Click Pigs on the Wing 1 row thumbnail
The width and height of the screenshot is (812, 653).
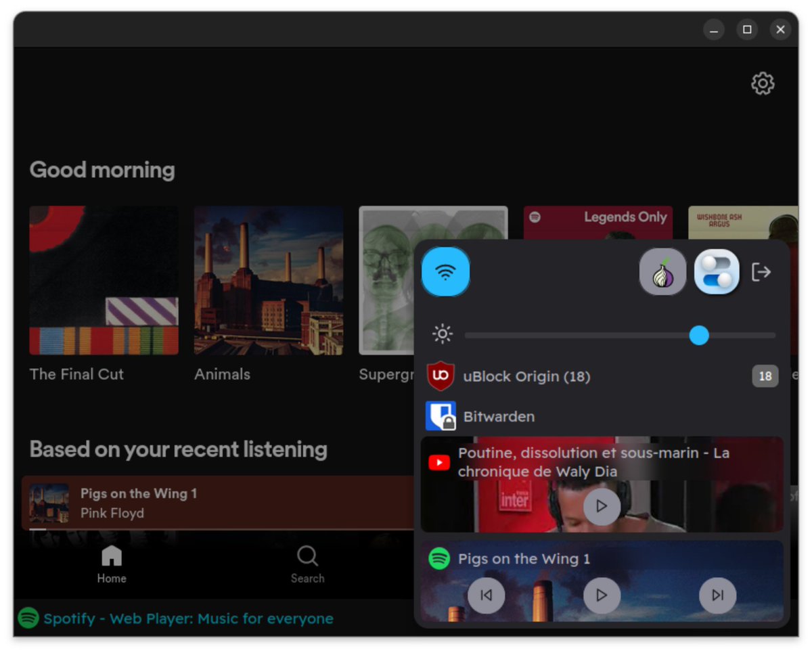click(49, 503)
